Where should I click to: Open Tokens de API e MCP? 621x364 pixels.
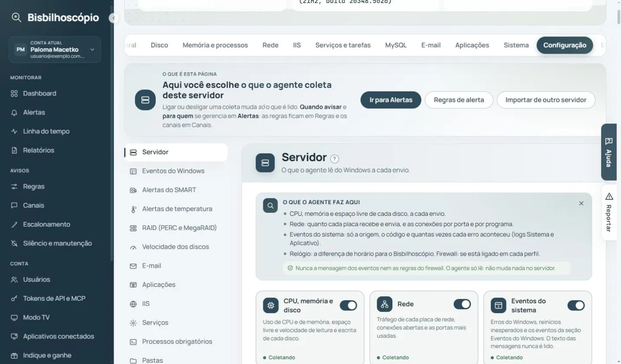click(x=55, y=299)
